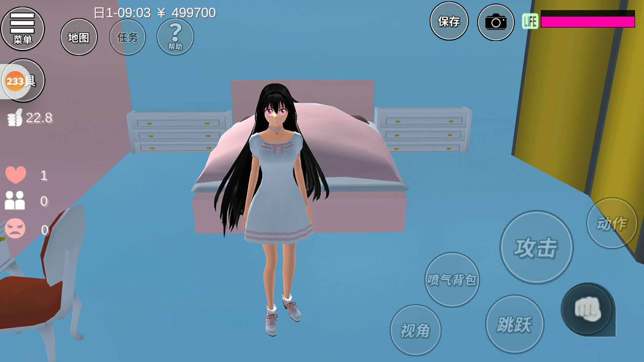Open the 动作 actions button

[612, 223]
